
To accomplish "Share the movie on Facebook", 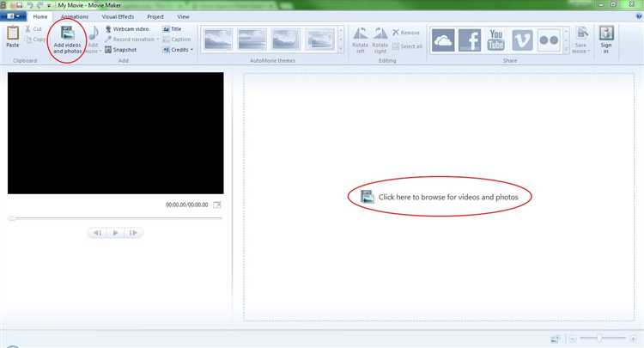I will click(470, 40).
